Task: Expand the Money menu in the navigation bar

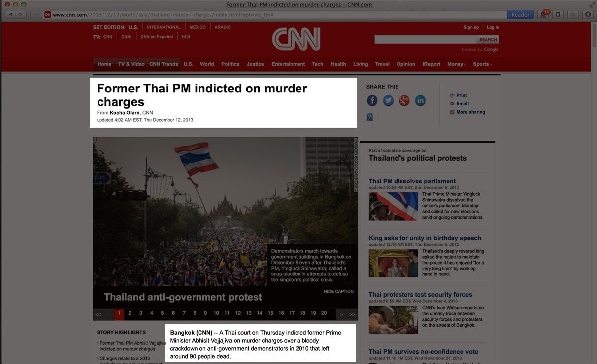Action: (456, 64)
